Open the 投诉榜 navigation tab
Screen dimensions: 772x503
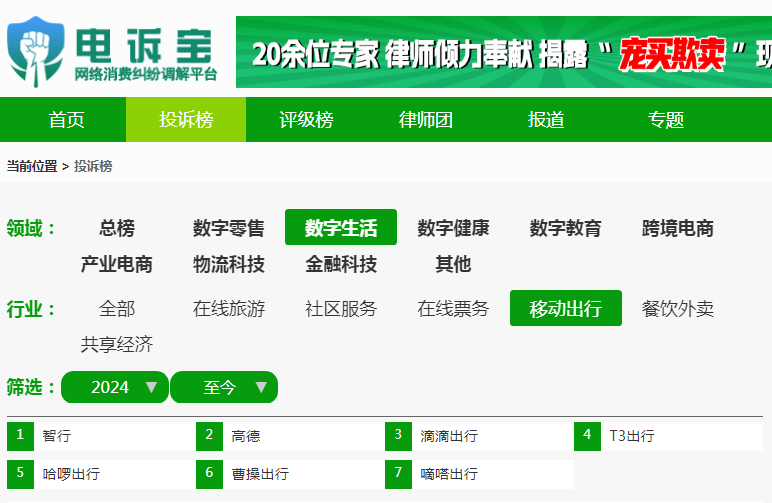click(x=186, y=120)
